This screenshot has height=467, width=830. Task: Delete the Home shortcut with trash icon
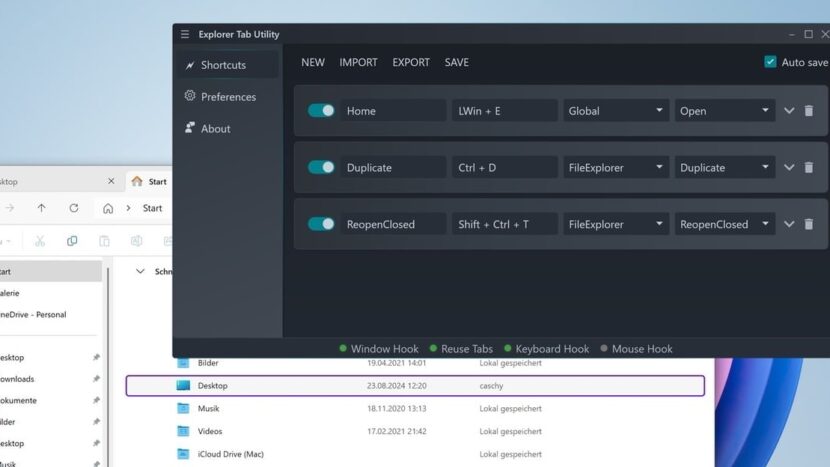809,111
